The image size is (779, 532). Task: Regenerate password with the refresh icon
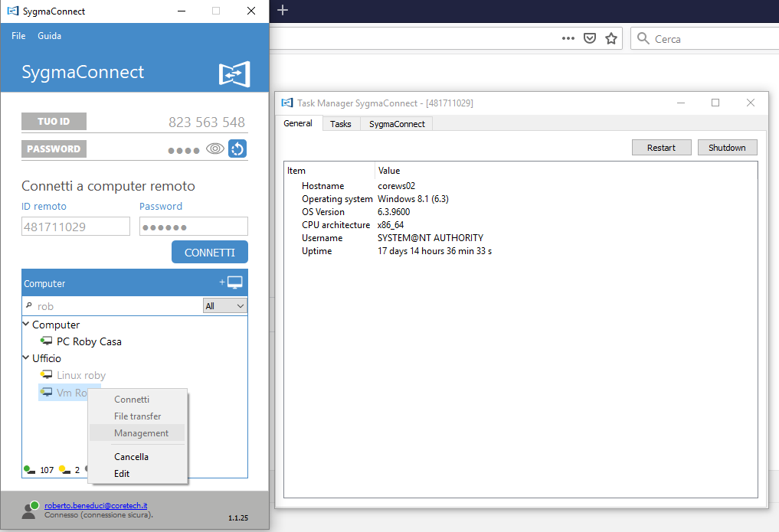pyautogui.click(x=237, y=149)
